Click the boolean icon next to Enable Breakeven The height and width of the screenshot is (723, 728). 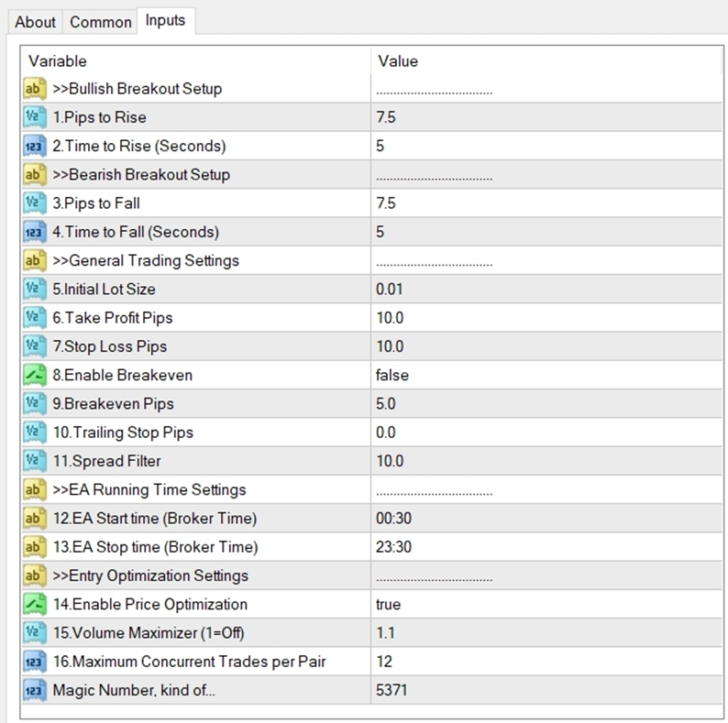coord(34,375)
